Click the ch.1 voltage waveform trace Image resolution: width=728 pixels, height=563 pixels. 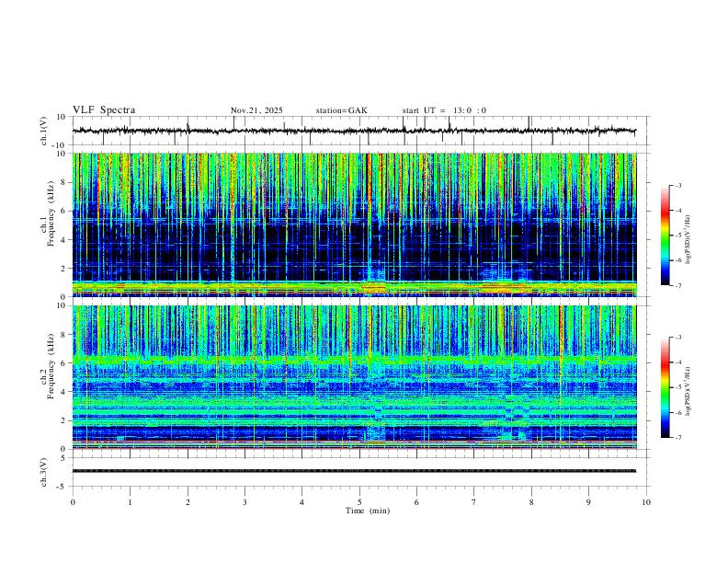pos(354,131)
